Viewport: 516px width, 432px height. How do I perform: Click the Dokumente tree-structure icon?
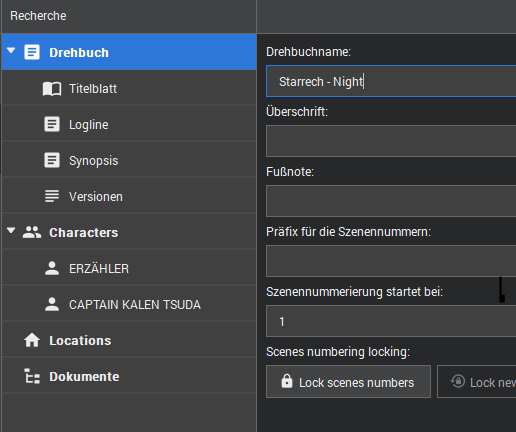[32, 376]
